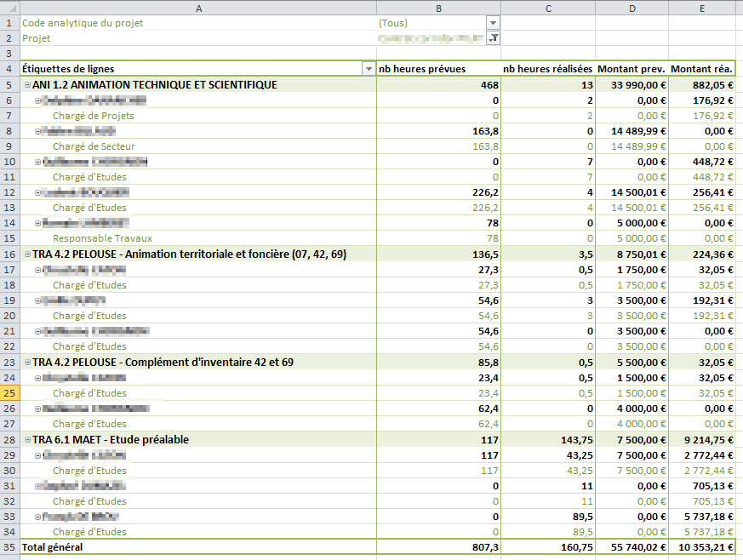Open the Code analytique (Tous) dropdown arrow

click(x=493, y=23)
